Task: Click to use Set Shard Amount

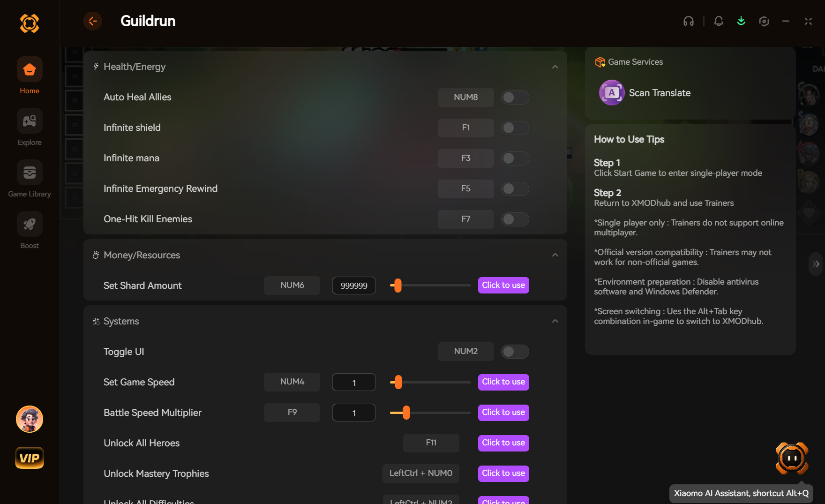Action: click(x=503, y=285)
